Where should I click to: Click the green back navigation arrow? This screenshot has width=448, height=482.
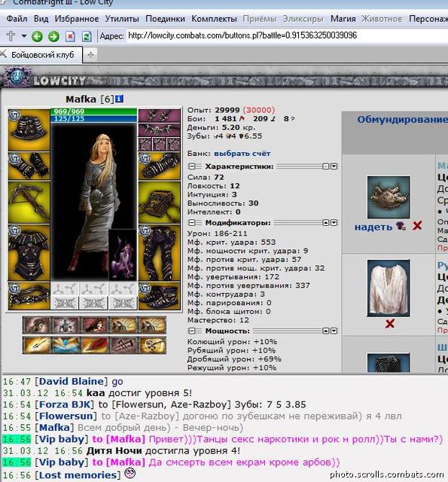coord(37,37)
